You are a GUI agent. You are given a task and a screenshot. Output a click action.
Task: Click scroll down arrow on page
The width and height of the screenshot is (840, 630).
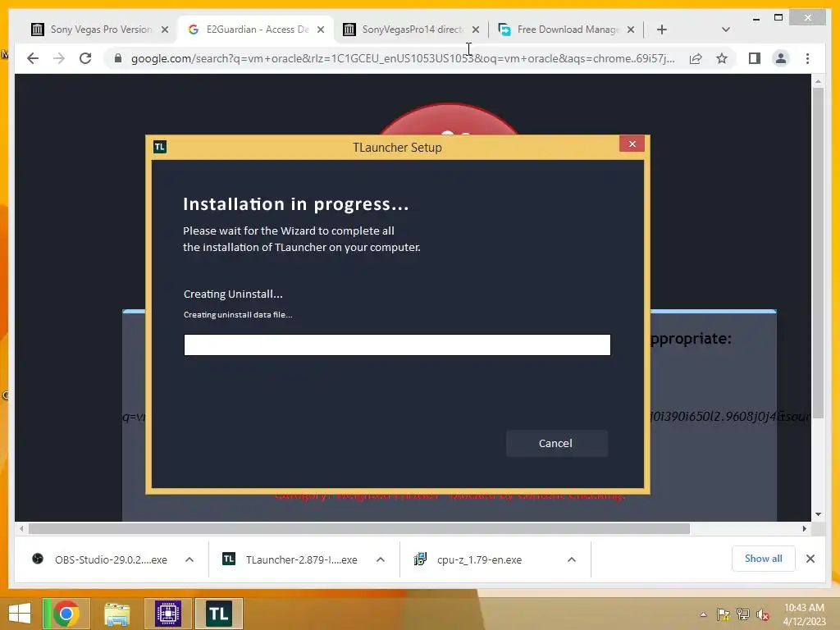818,514
